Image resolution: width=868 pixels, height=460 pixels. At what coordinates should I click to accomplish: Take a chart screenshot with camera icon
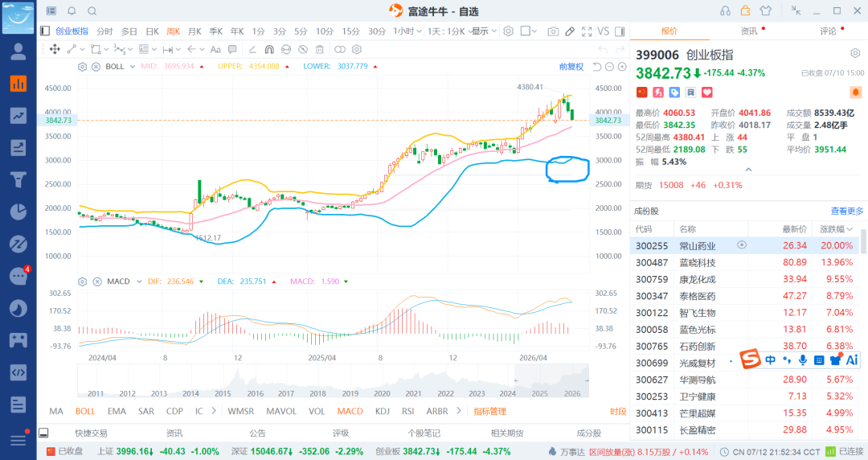[x=553, y=31]
